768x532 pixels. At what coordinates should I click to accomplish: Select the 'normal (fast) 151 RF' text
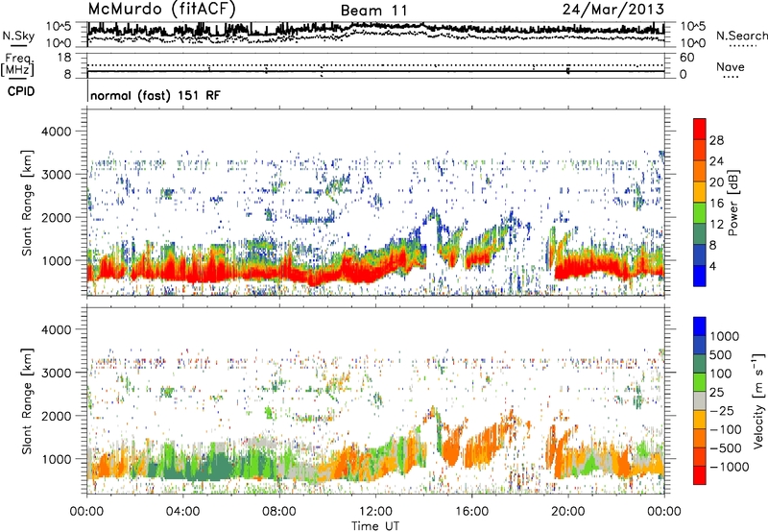point(156,95)
